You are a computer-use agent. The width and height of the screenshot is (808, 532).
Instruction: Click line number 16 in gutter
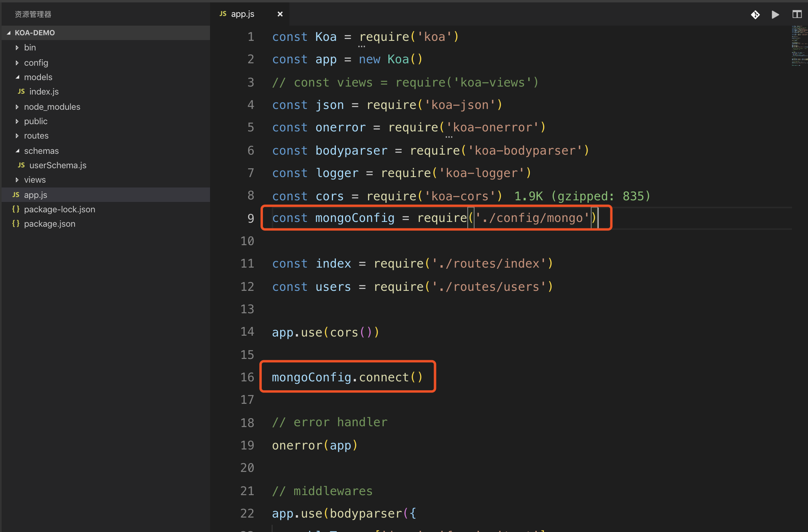click(247, 377)
